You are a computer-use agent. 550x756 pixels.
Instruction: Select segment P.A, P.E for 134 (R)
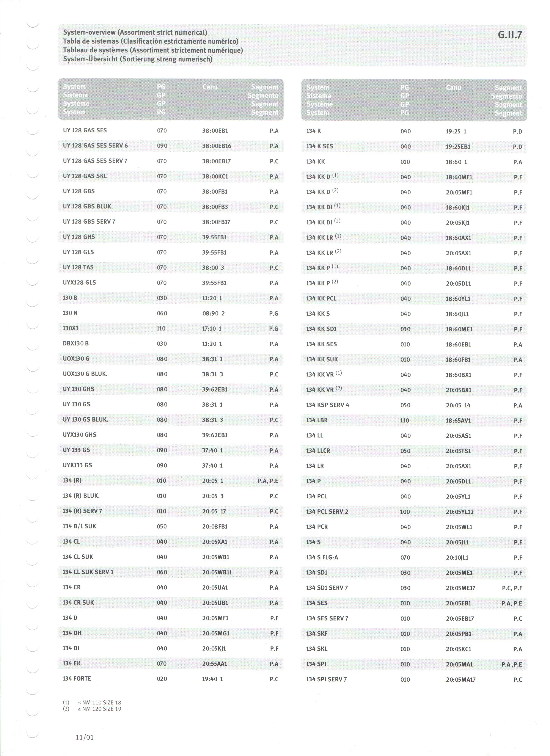click(268, 481)
